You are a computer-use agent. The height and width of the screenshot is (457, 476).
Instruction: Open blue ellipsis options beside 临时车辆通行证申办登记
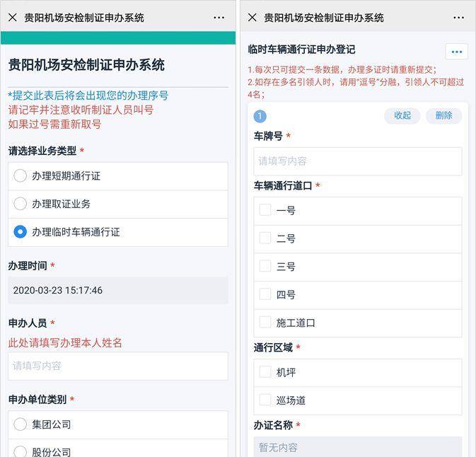[457, 52]
